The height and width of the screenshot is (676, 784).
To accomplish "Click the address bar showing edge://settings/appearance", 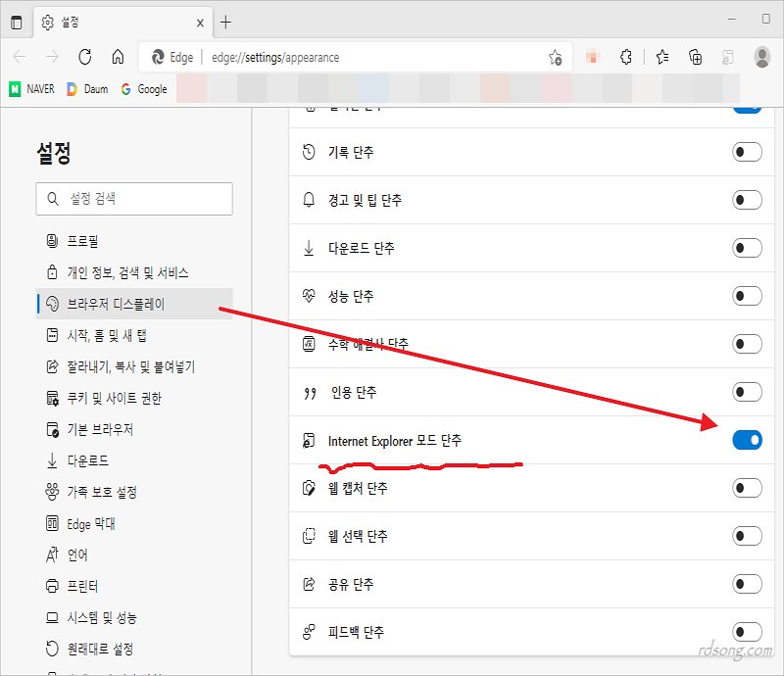I will pyautogui.click(x=343, y=57).
